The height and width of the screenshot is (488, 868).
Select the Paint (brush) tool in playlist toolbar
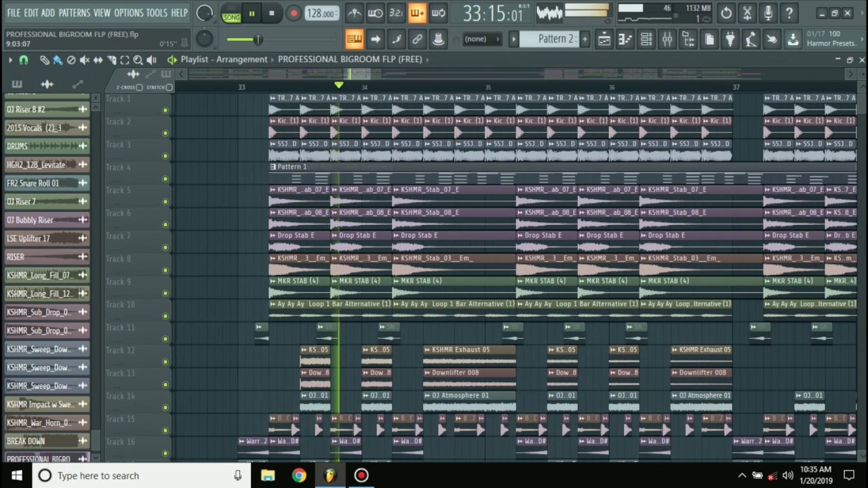(x=58, y=60)
